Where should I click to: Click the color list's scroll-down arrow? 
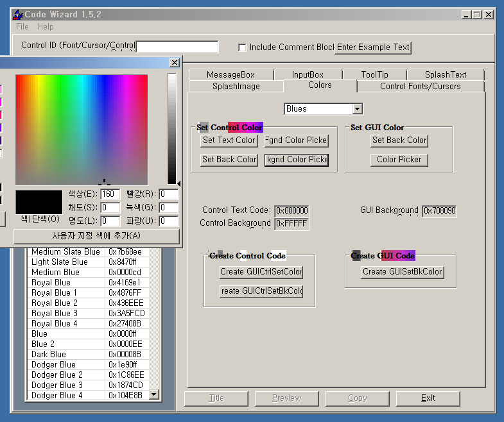pos(154,394)
